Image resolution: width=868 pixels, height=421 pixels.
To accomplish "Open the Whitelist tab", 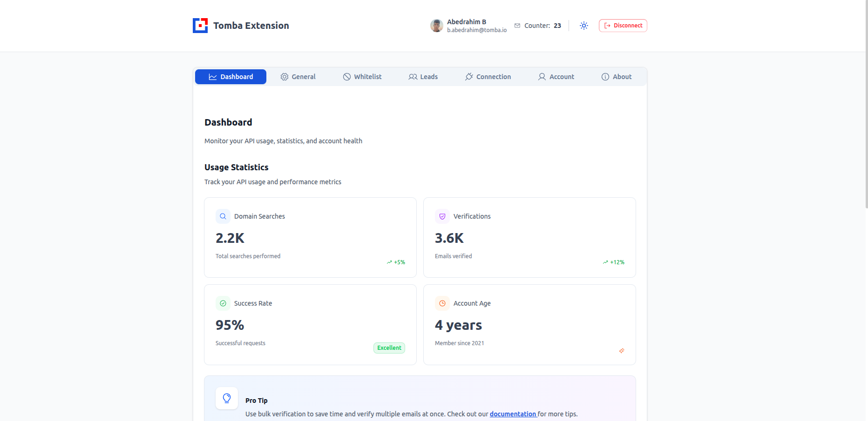I will coord(362,77).
